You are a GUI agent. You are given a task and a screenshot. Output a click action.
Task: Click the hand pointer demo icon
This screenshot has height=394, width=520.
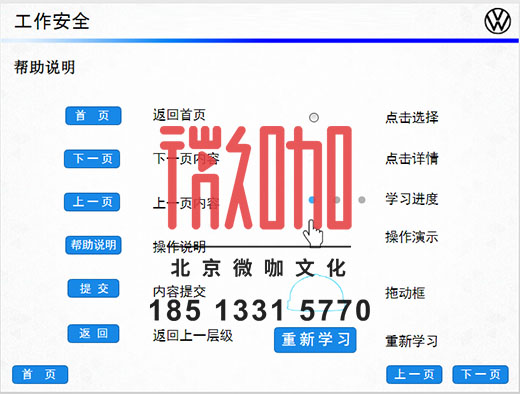[x=313, y=233]
